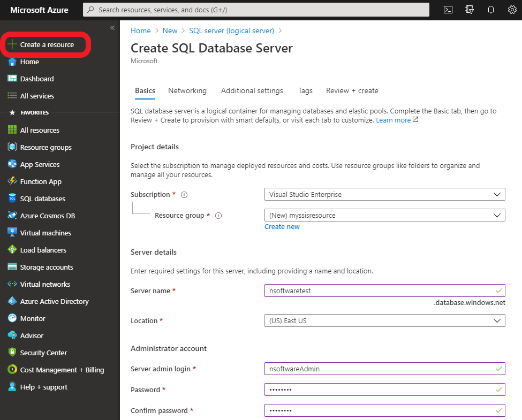This screenshot has width=522, height=420.
Task: Click the Monitor gauge icon
Action: point(12,318)
